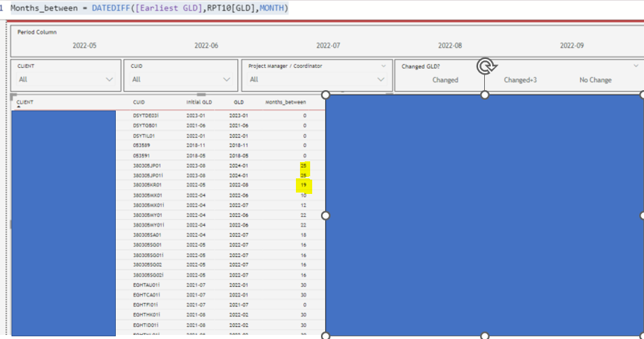Viewport: 644px width, 339px height.
Task: Click the CUID cell 380305MX01i
Action: coord(148,205)
